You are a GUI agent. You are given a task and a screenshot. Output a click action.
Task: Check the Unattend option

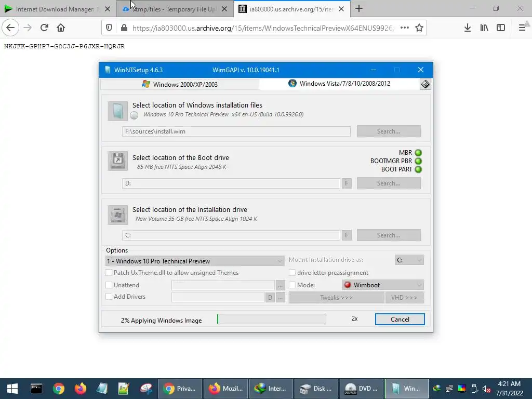click(109, 285)
